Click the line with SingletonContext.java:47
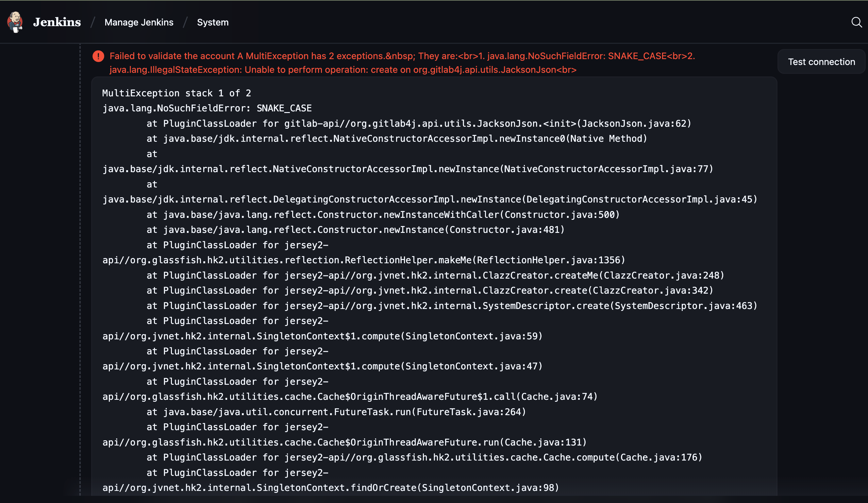 (x=323, y=366)
